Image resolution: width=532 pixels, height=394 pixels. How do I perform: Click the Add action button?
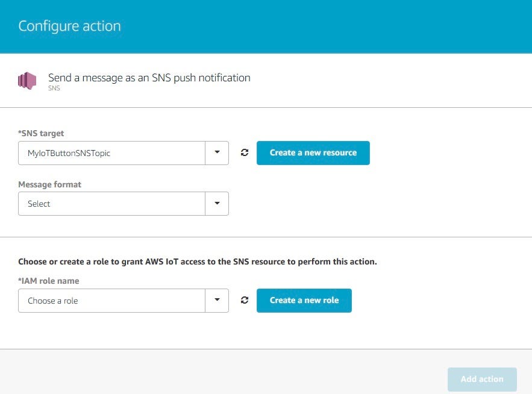[x=482, y=379]
